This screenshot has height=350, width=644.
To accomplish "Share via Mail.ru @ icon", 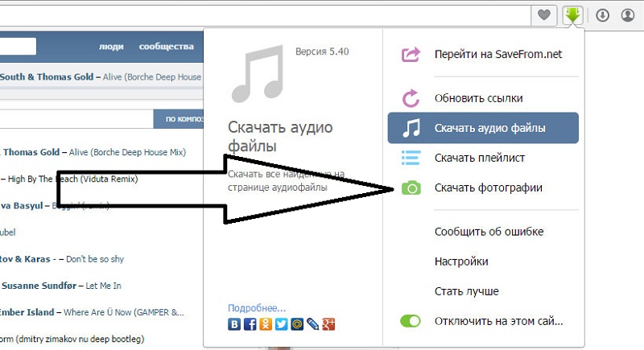I will (297, 324).
